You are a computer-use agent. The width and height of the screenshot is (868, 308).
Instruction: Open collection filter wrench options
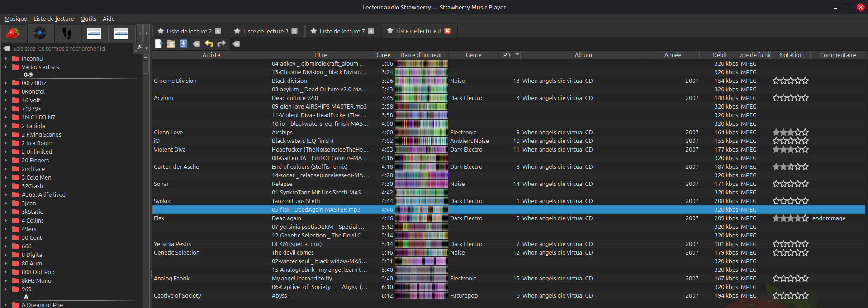point(139,48)
